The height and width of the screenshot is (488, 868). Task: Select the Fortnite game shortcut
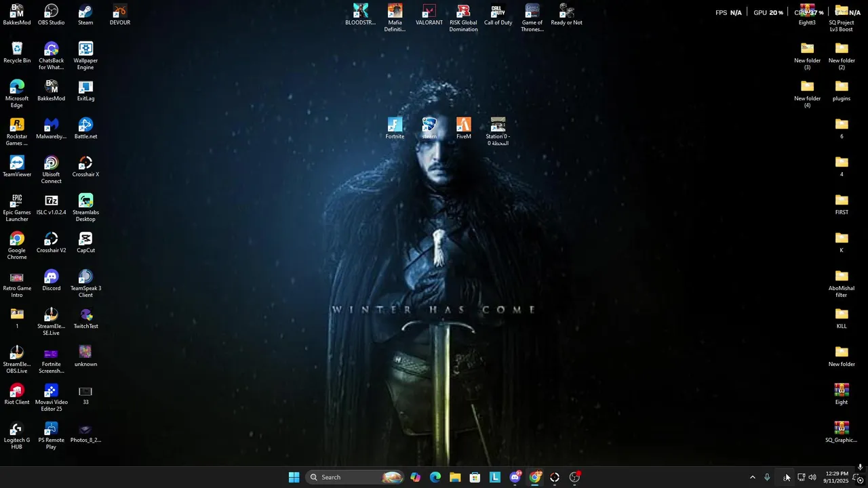[395, 129]
